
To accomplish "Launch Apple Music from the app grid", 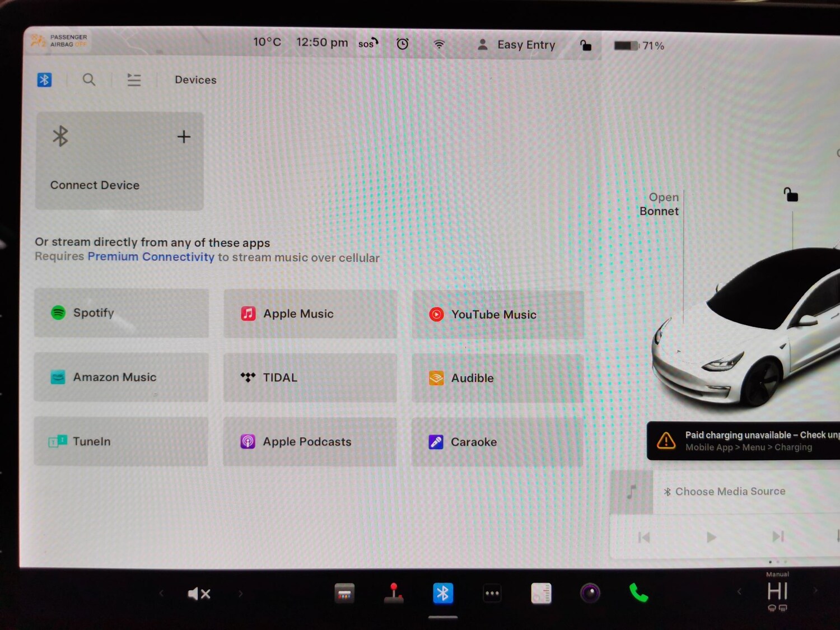I will (310, 314).
